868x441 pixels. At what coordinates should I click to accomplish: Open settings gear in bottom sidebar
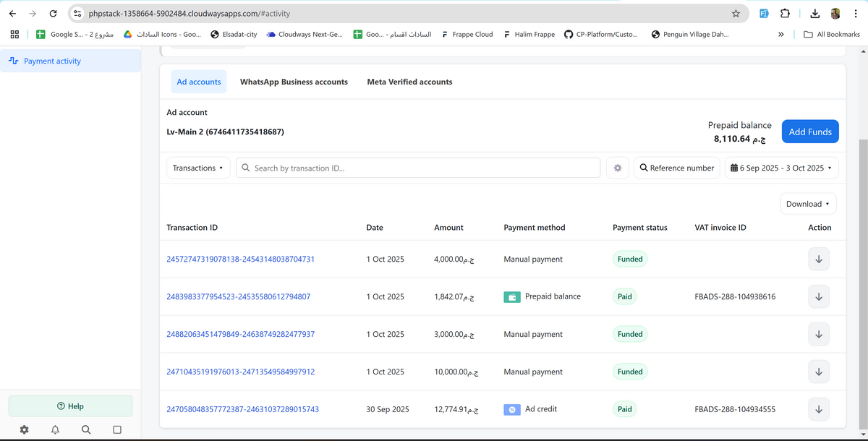(25, 429)
